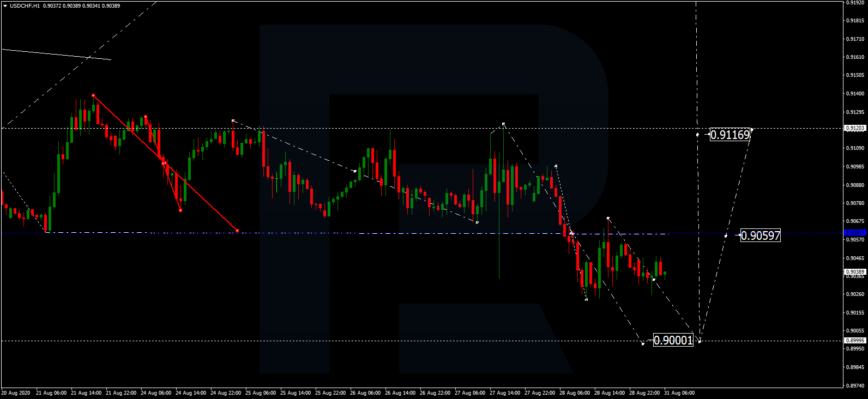Click the 0.90985 value on price axis

pos(855,167)
